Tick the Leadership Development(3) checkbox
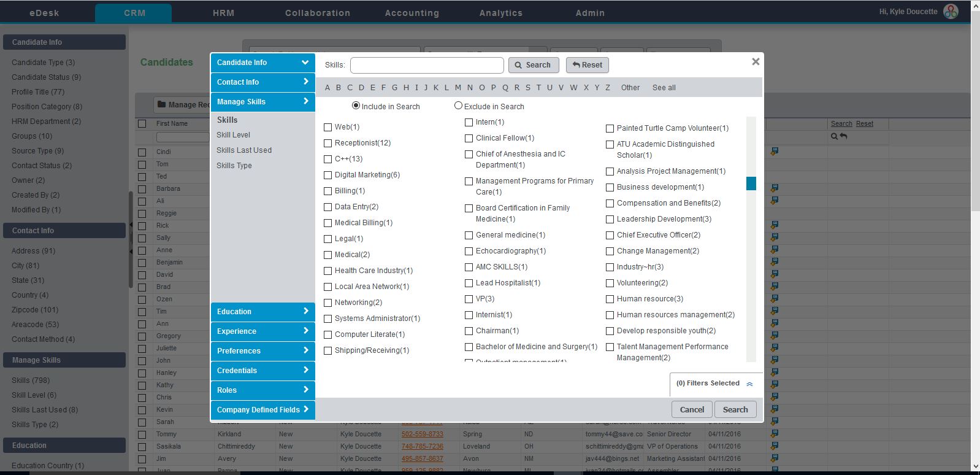 click(x=610, y=219)
